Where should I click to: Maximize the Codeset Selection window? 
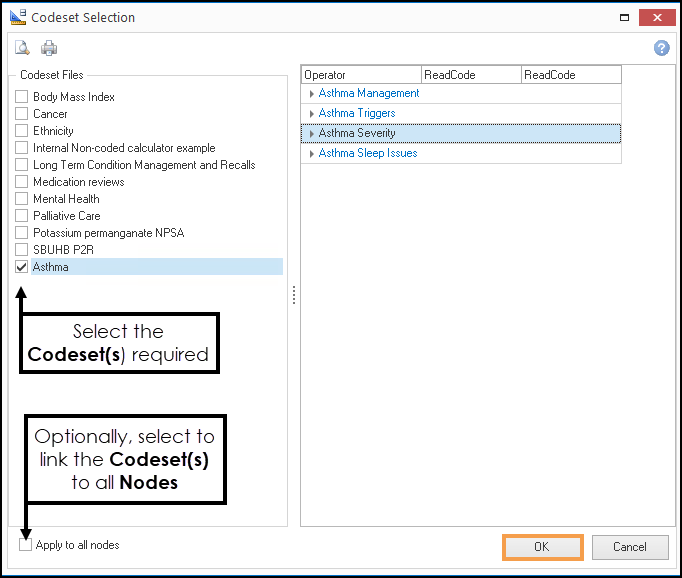pyautogui.click(x=624, y=17)
